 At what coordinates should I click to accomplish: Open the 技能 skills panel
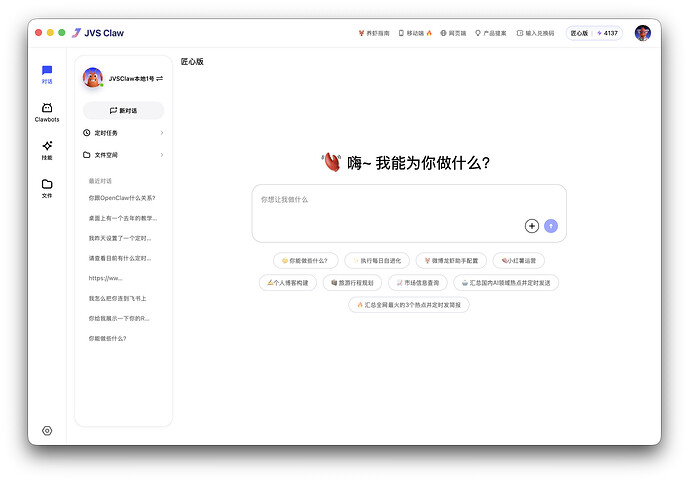click(47, 150)
